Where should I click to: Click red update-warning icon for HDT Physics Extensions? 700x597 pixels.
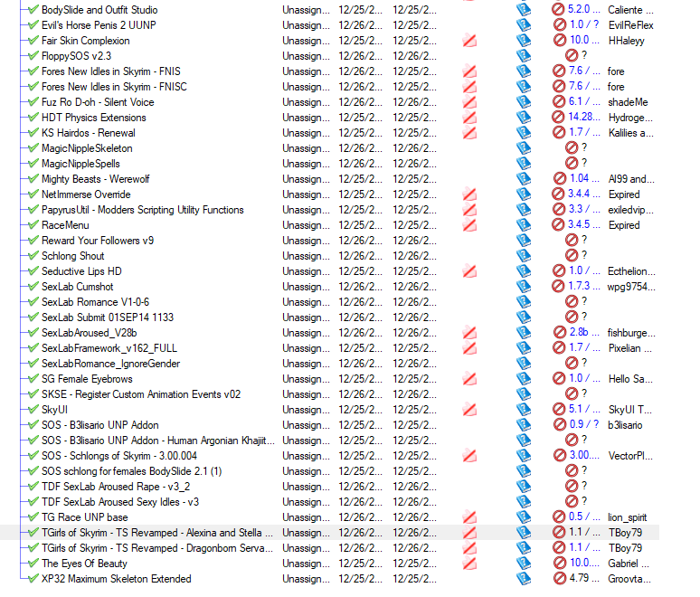tap(558, 118)
